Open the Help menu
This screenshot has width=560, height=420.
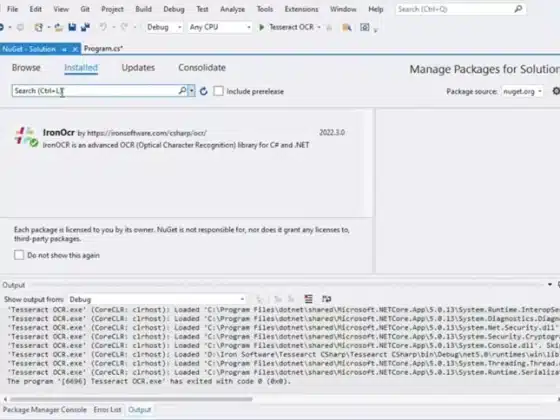[375, 9]
